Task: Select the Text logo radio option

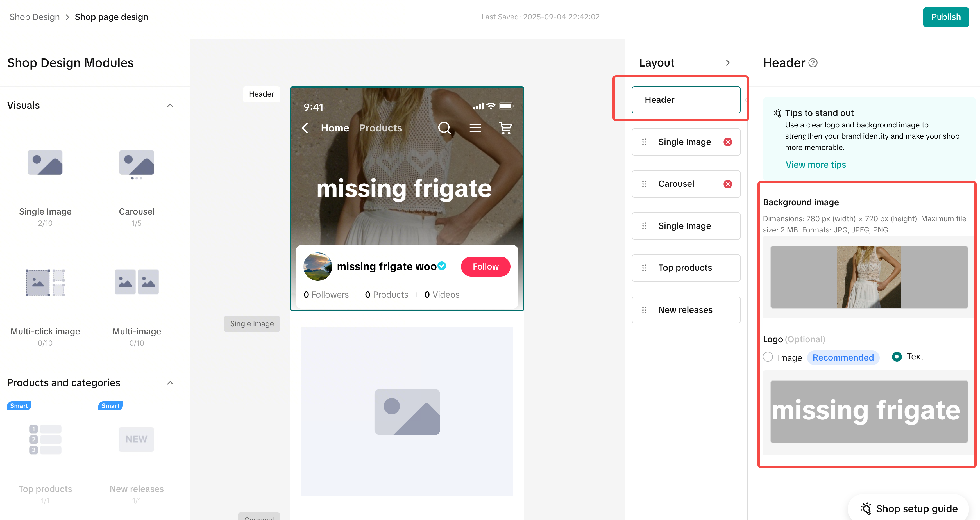Action: (x=897, y=357)
